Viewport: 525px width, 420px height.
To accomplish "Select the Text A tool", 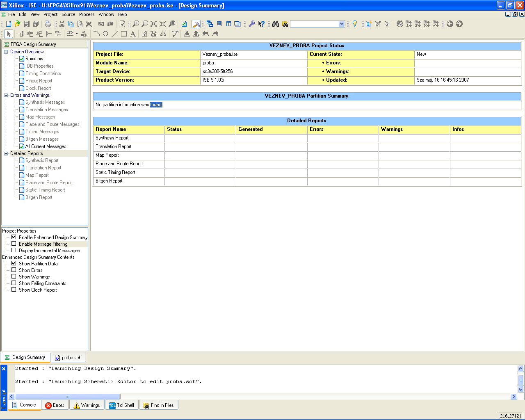I will [132, 34].
